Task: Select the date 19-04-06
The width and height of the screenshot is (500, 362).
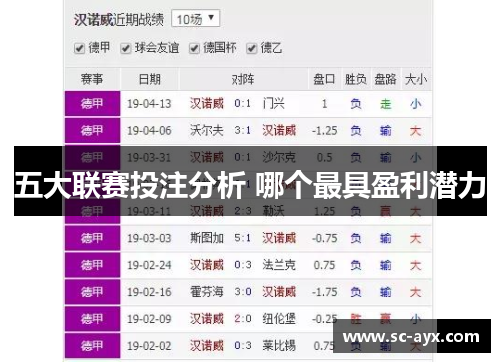Action: tap(149, 131)
